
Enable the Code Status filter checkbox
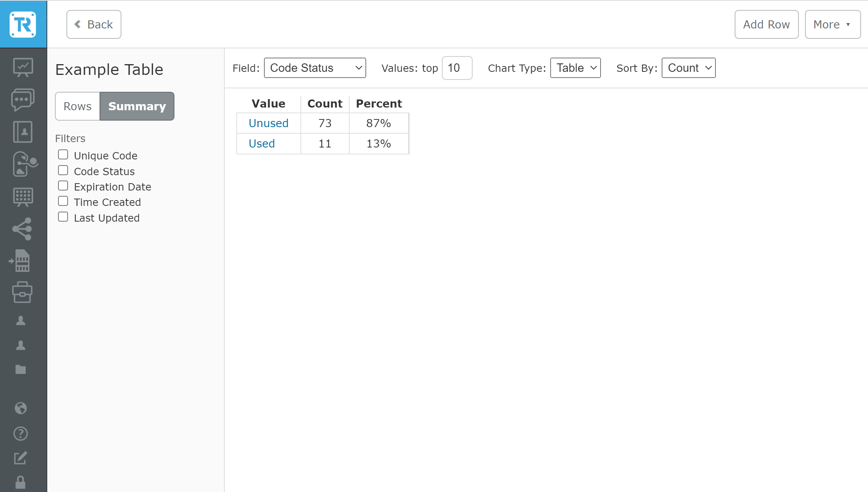(63, 171)
